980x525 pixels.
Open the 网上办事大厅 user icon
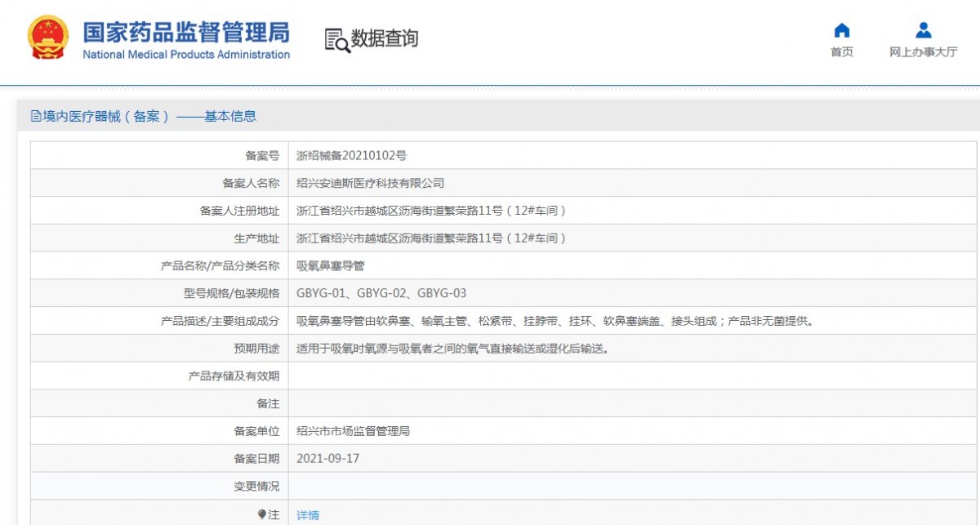(924, 31)
